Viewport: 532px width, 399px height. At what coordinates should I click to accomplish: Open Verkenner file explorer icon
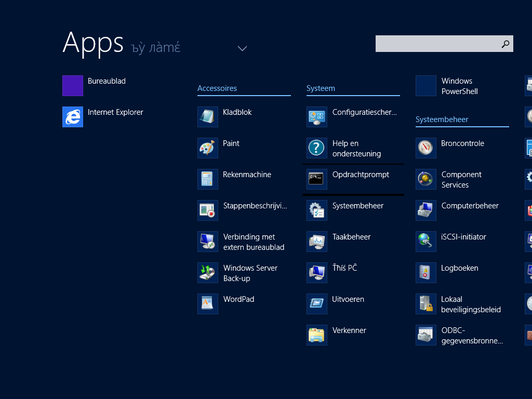[x=317, y=335]
